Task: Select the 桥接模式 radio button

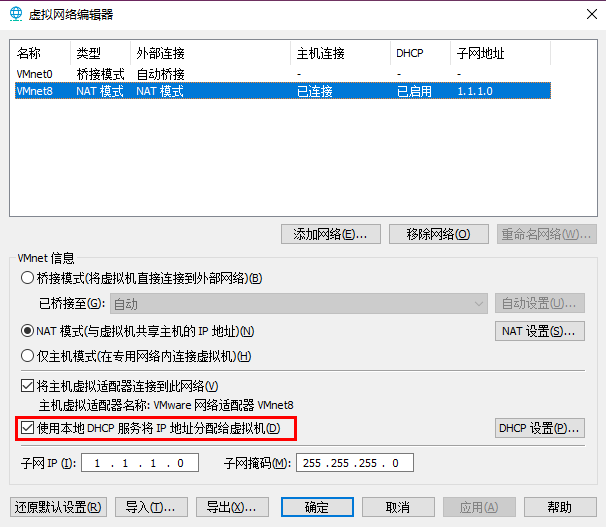Action: tap(27, 278)
